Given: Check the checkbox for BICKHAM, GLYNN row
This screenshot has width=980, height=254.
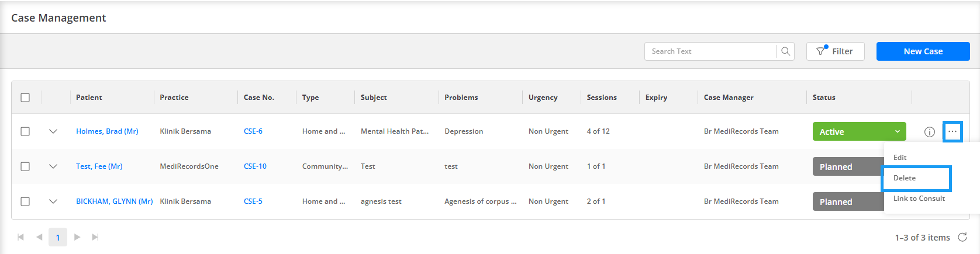Looking at the screenshot, I should pos(25,201).
